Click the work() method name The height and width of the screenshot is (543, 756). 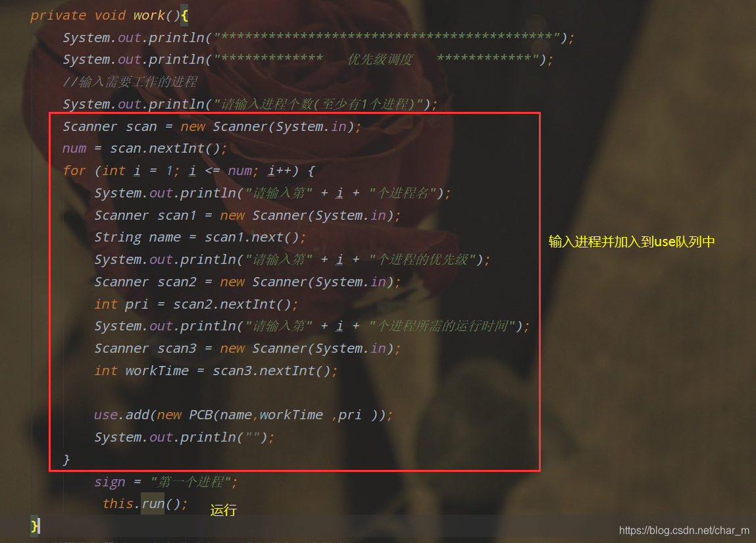pos(149,15)
